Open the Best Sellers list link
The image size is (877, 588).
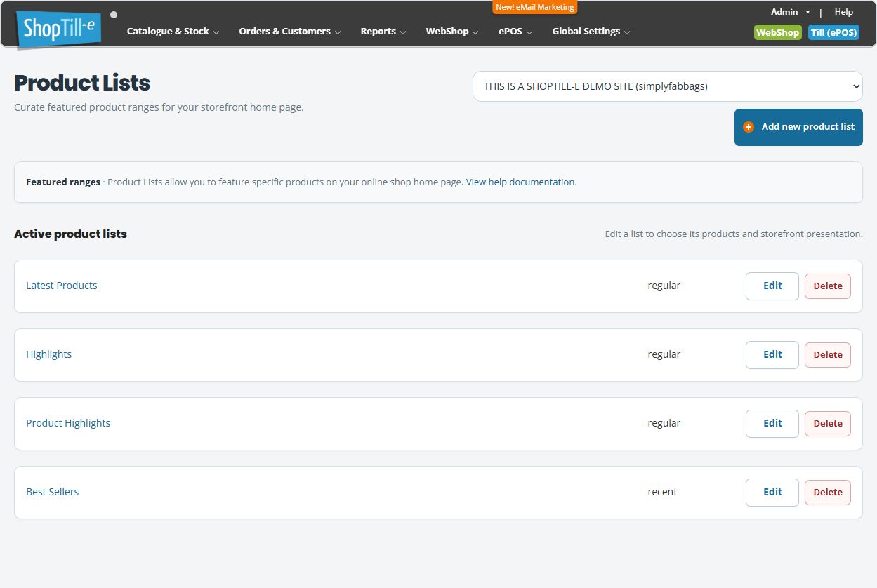(x=53, y=492)
